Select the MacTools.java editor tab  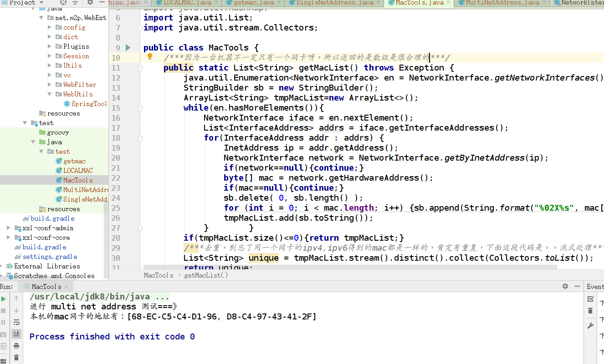point(419,3)
